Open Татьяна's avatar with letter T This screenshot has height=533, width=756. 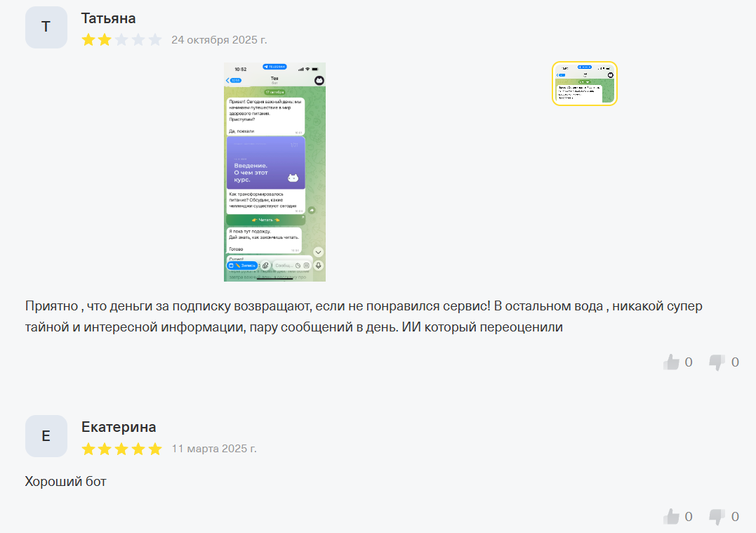[x=46, y=27]
